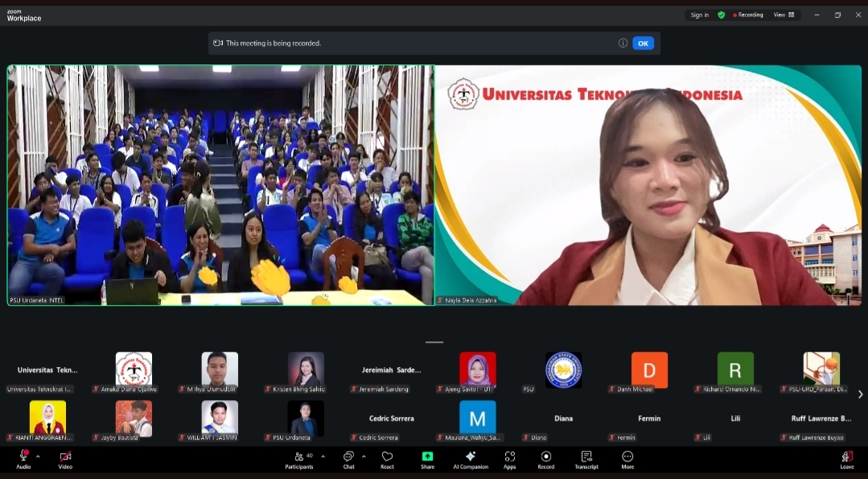This screenshot has height=479, width=868.
Task: Select Nayla Dela Azzahra's video tile
Action: (x=649, y=185)
